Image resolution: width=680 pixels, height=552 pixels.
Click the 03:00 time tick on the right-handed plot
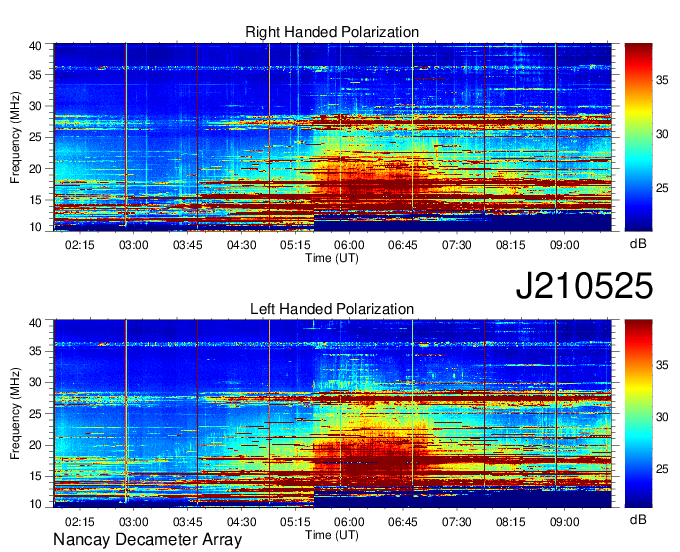(134, 245)
